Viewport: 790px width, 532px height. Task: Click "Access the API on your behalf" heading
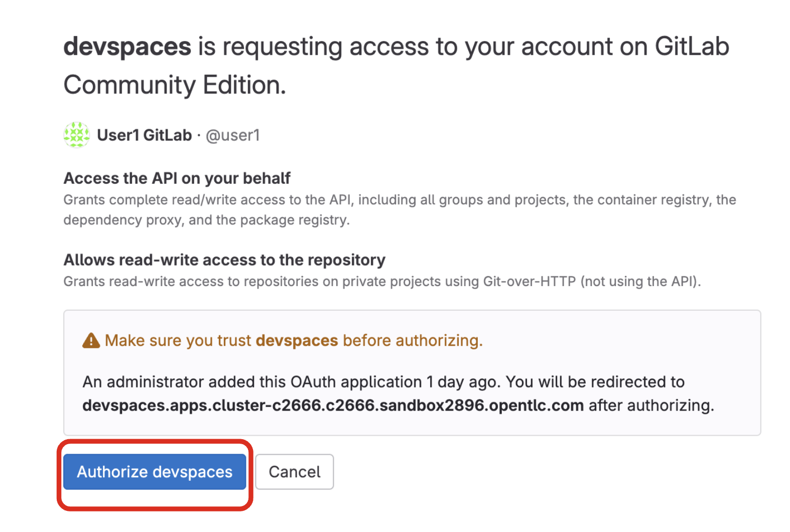click(x=177, y=178)
